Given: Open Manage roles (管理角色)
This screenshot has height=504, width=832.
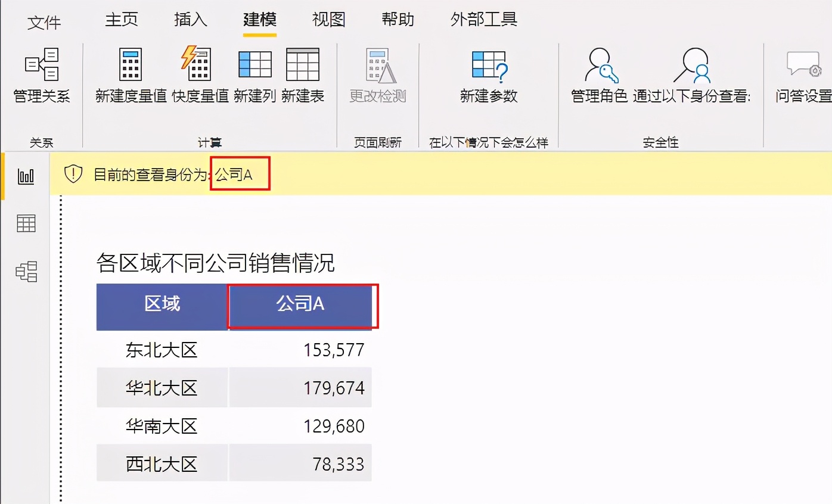Looking at the screenshot, I should click(600, 76).
